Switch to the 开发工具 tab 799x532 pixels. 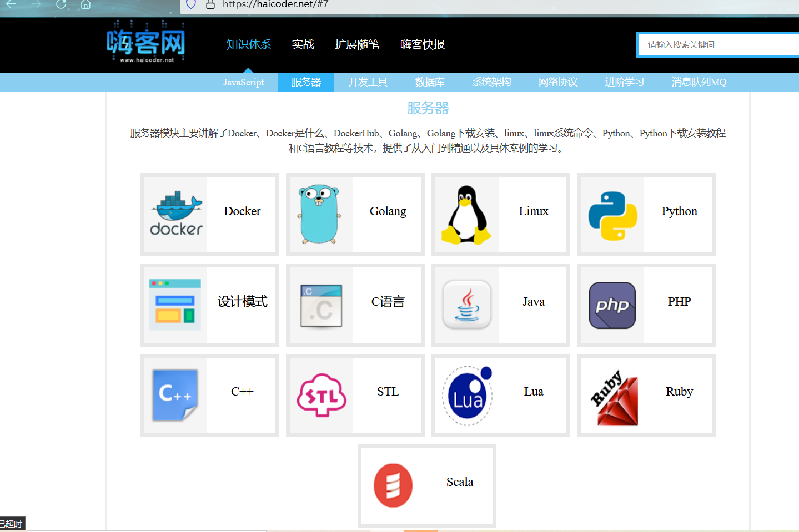tap(368, 82)
